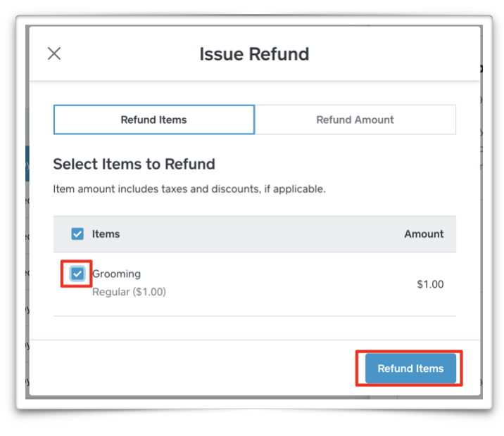Click the $1.00 amount for Grooming
This screenshot has width=504, height=436.
[x=430, y=284]
